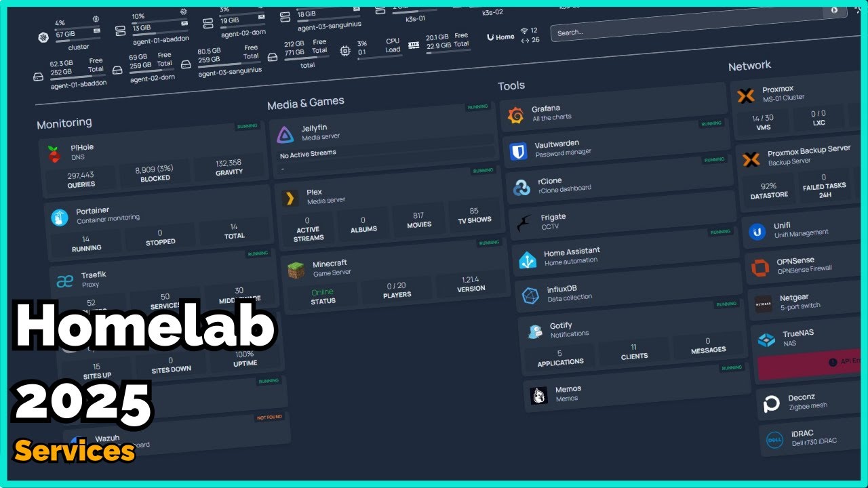Image resolution: width=868 pixels, height=488 pixels.
Task: Click PiHole 8,909 BLOCKED stat
Action: click(x=155, y=174)
